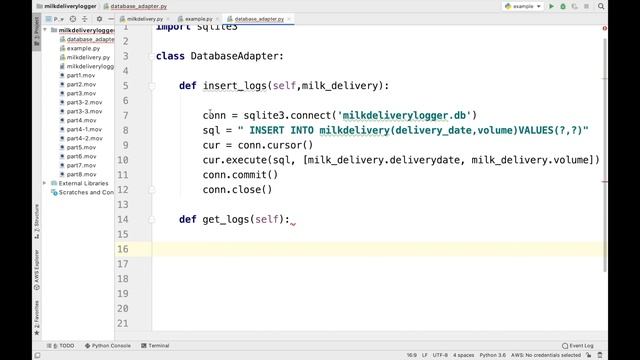This screenshot has height=360, width=640.
Task: Select milkdelivery.py in project tree
Action: (x=84, y=58)
